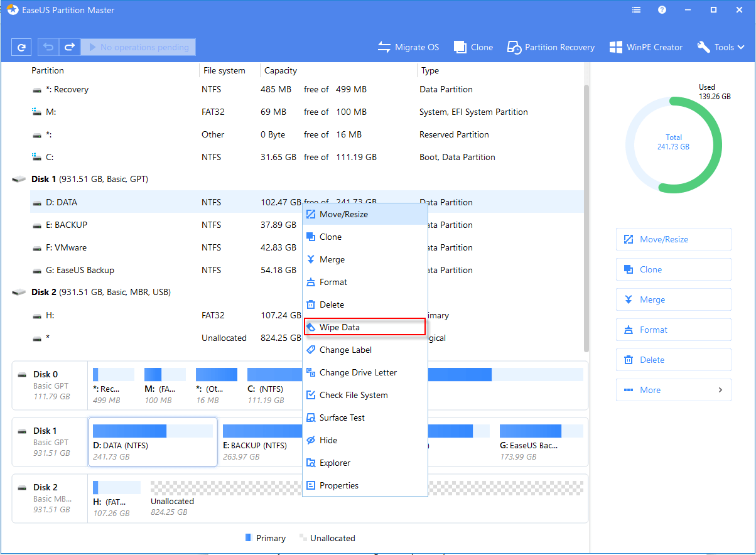Click the Move/Resize button in right panel

coord(674,239)
